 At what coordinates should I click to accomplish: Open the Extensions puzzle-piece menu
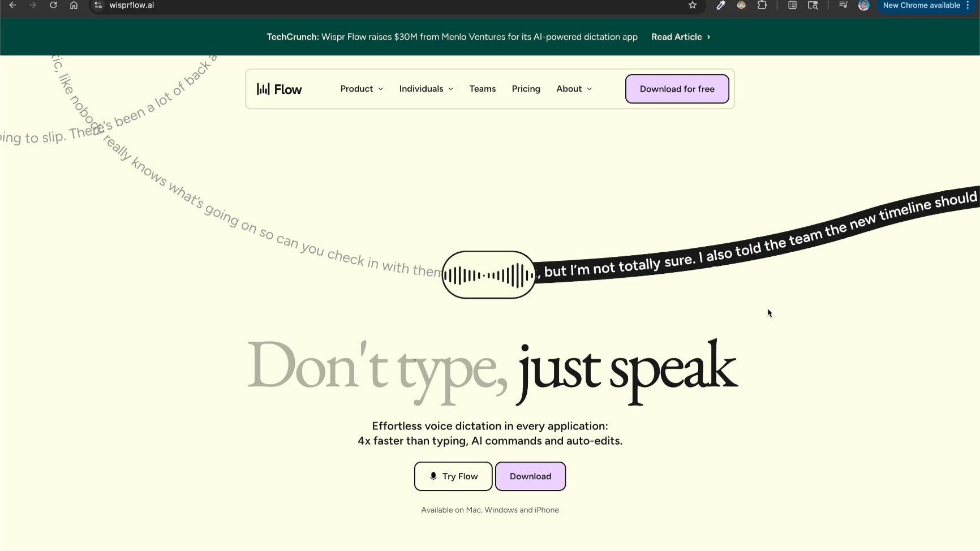click(x=762, y=5)
